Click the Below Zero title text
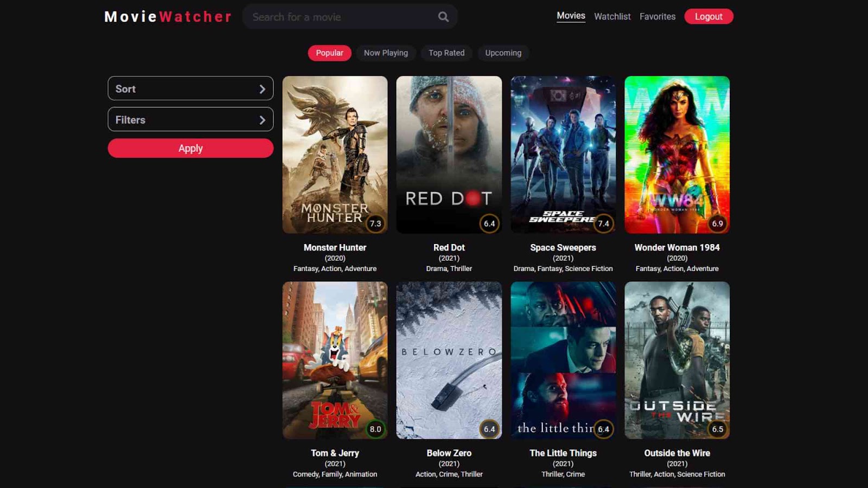Image resolution: width=868 pixels, height=488 pixels. 449,453
